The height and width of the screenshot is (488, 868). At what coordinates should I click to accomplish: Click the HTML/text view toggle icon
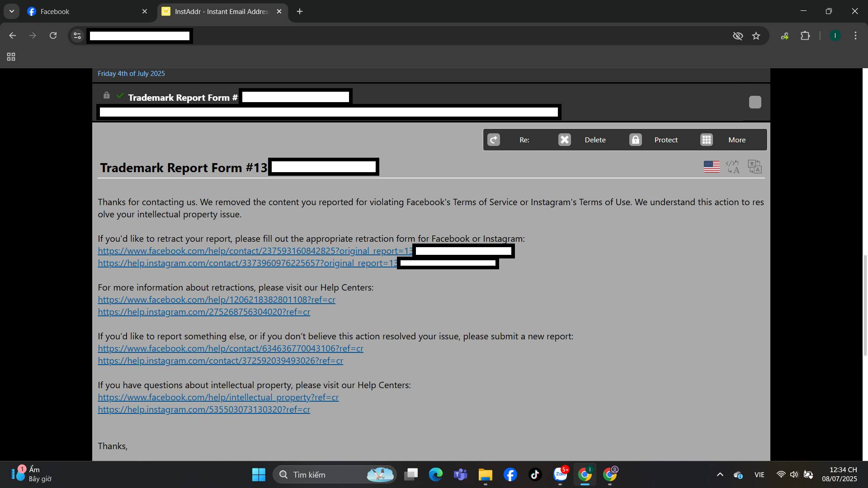pyautogui.click(x=733, y=167)
